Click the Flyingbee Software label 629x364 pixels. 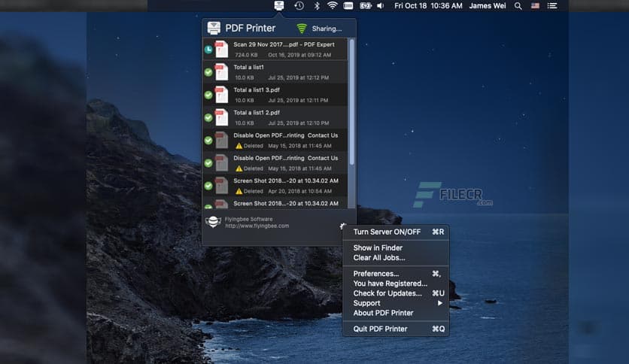[248, 220]
